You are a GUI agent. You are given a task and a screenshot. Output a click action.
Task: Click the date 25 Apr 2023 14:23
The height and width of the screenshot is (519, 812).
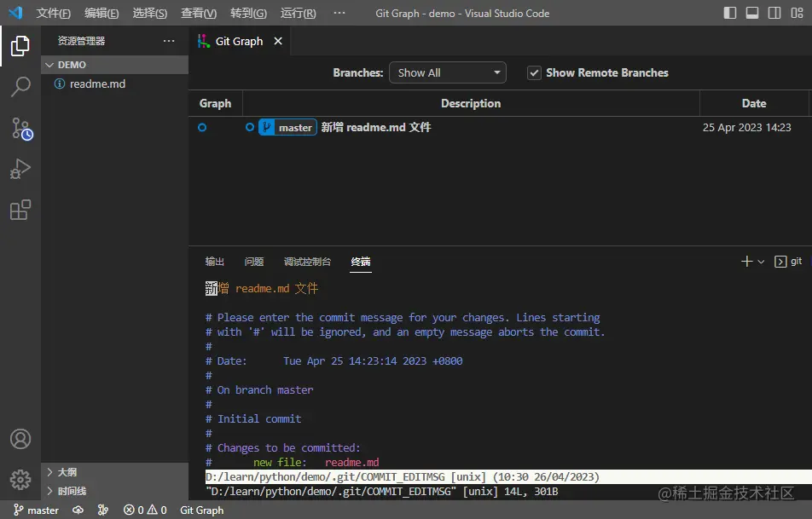tap(747, 127)
